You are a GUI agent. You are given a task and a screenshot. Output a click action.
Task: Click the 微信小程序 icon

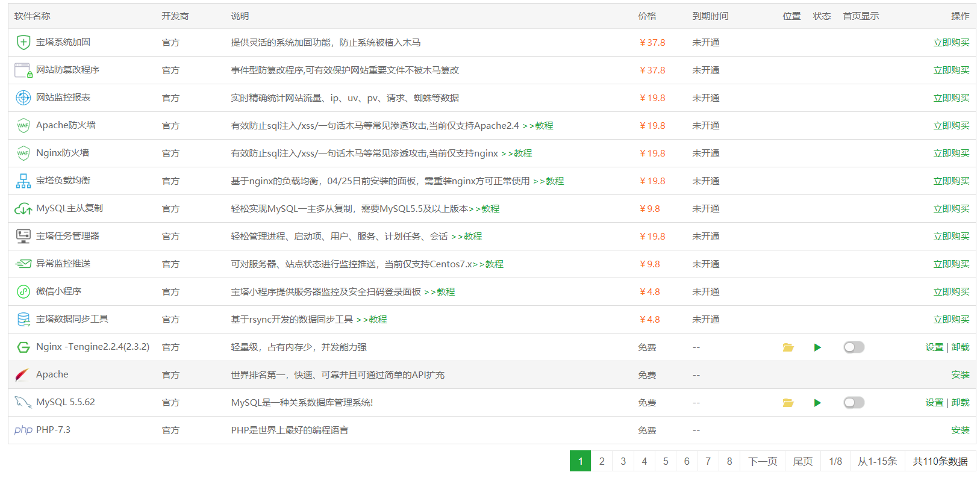point(23,291)
